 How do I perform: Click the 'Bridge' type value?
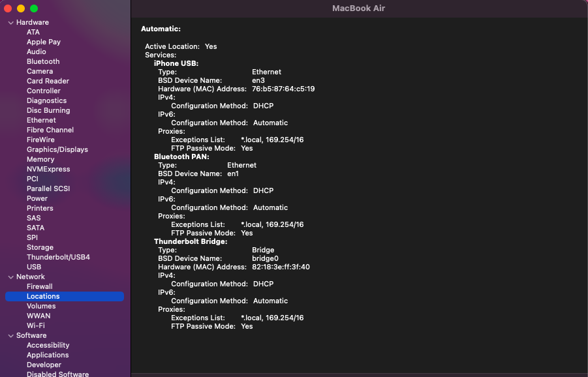click(263, 250)
